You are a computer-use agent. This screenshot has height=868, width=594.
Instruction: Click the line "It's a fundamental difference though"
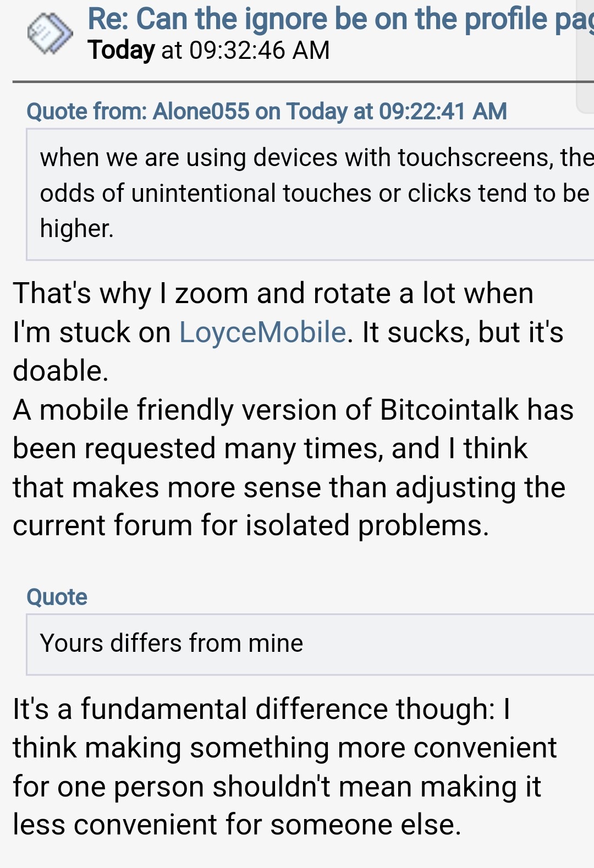(262, 709)
